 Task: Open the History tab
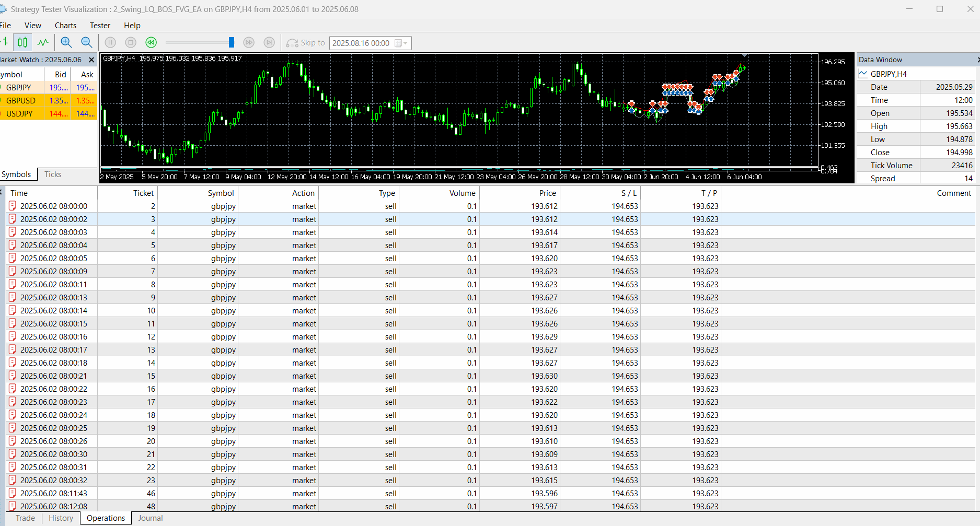click(61, 518)
